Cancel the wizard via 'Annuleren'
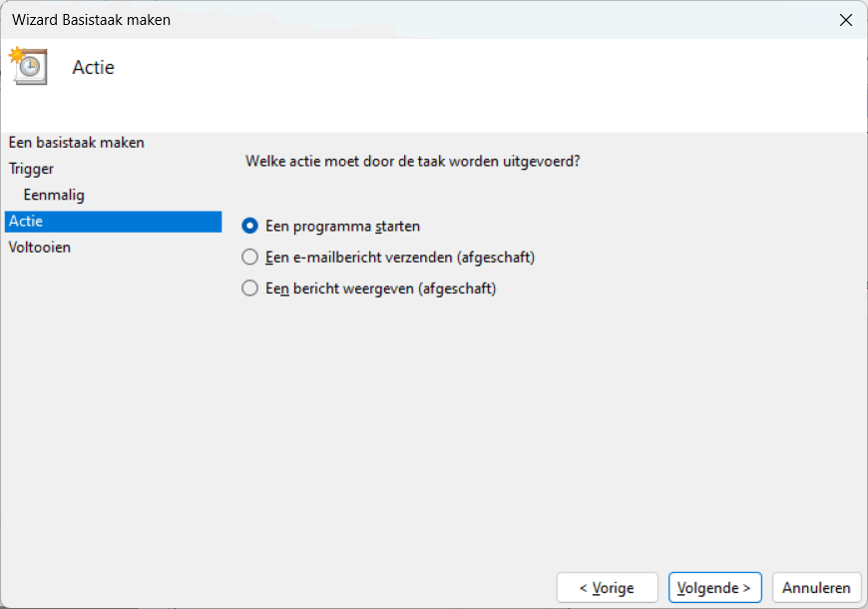868x609 pixels. [816, 588]
